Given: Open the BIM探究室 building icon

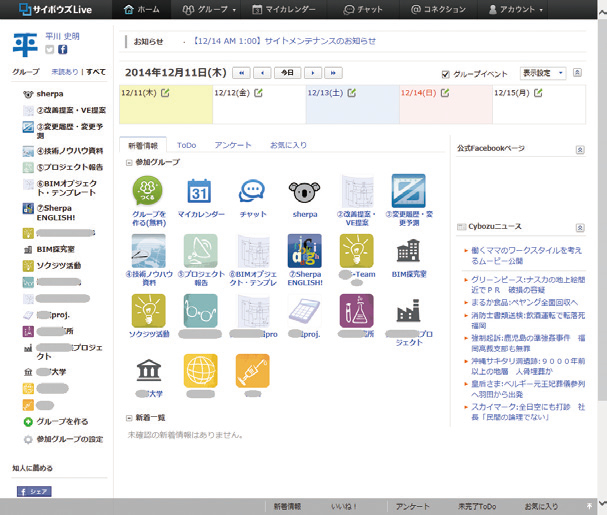Looking at the screenshot, I should tap(408, 251).
